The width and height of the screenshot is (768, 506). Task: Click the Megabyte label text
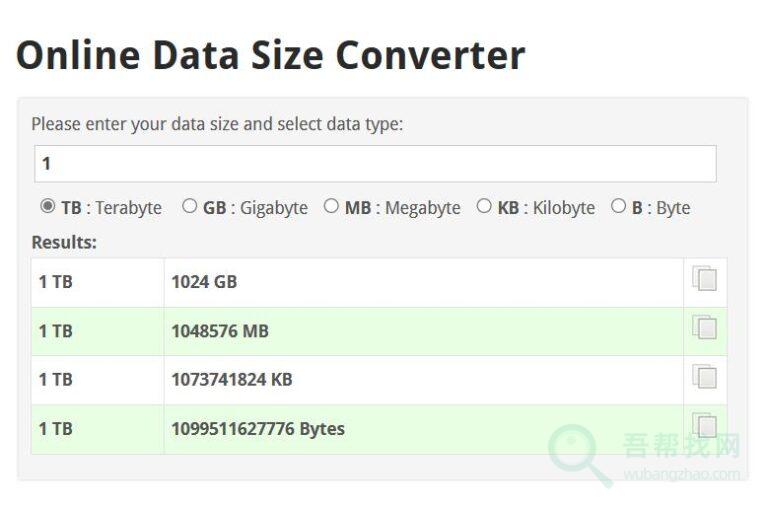[422, 208]
